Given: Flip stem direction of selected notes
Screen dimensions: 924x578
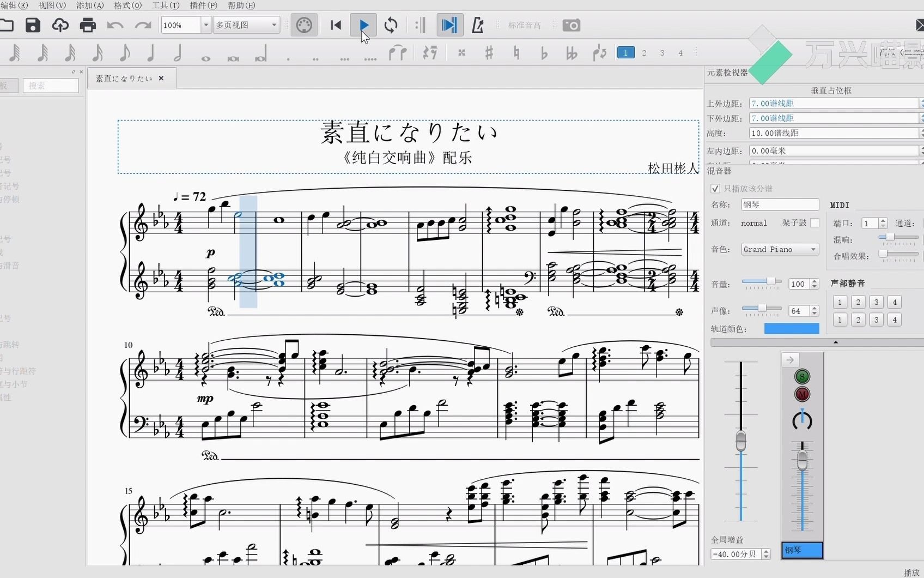Looking at the screenshot, I should pyautogui.click(x=599, y=53).
